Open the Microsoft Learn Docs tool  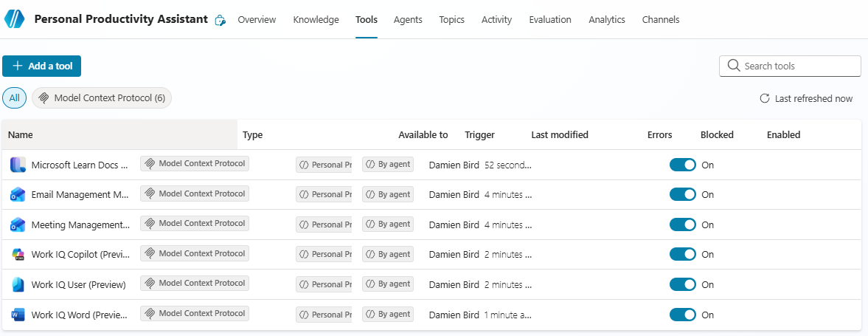pyautogui.click(x=80, y=165)
